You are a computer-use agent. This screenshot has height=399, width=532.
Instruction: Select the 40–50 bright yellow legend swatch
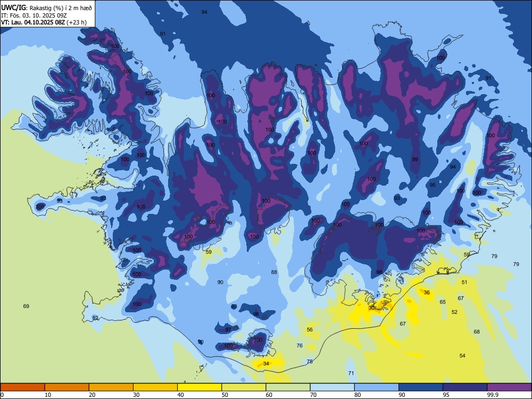click(x=199, y=387)
